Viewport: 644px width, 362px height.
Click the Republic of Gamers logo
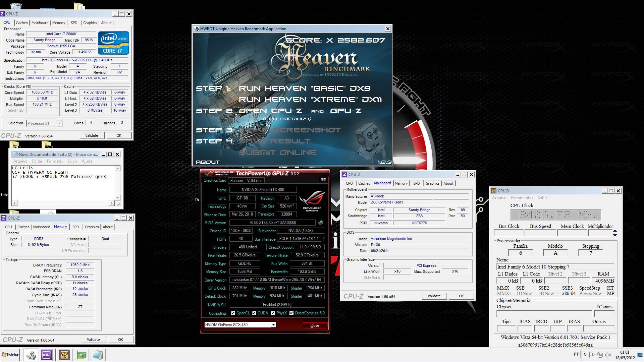click(312, 201)
